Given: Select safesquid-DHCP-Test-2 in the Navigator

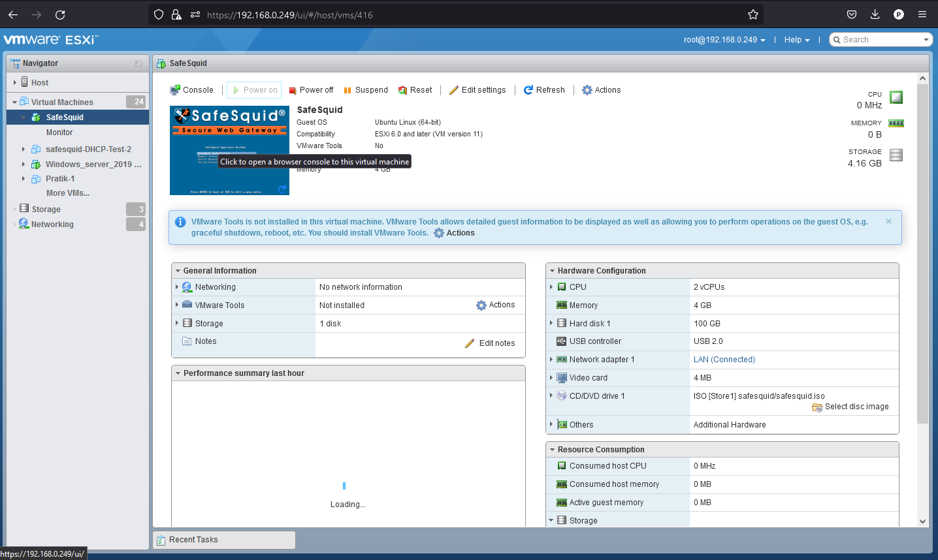Looking at the screenshot, I should click(x=88, y=149).
